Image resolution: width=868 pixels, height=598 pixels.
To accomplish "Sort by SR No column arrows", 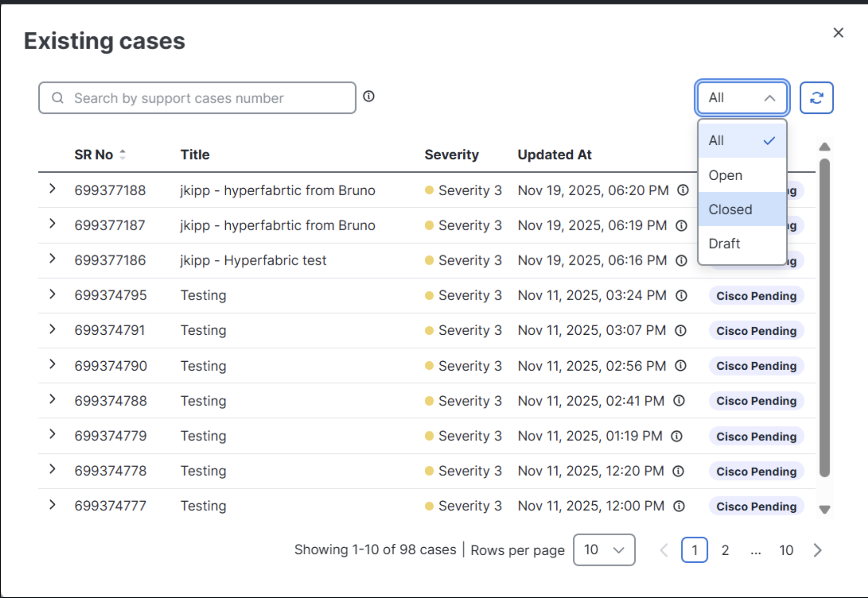I will [x=122, y=155].
